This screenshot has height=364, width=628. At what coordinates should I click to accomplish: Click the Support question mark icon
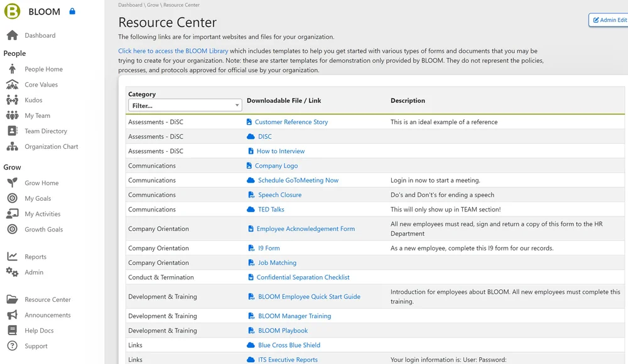[x=12, y=346]
